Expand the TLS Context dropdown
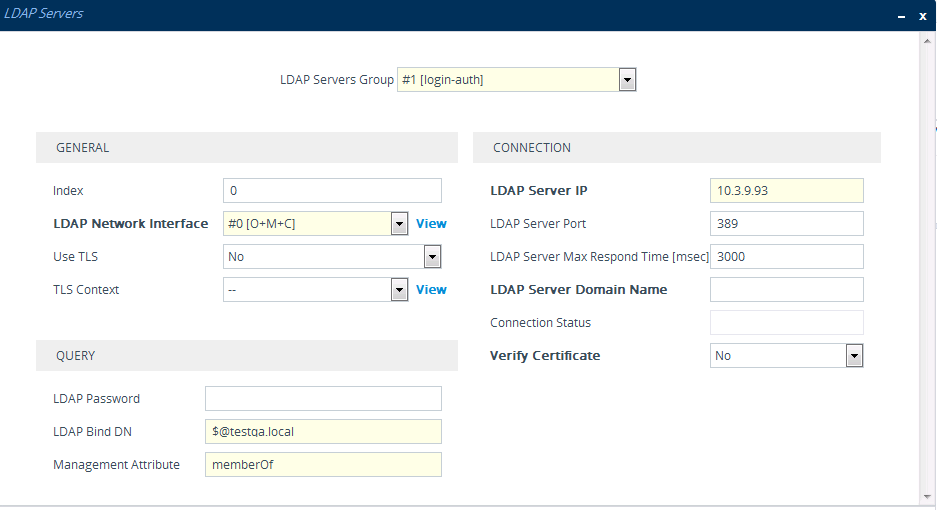937x510 pixels. pos(399,290)
